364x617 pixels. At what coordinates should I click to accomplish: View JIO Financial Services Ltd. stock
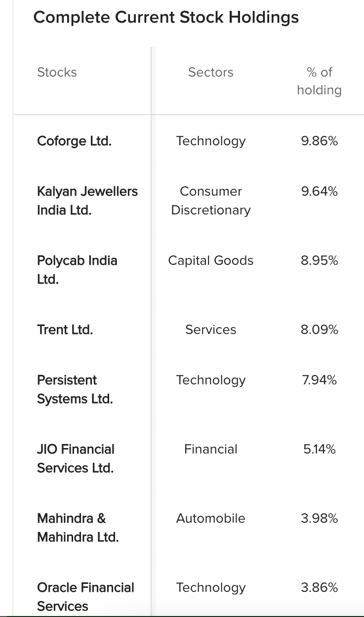[x=76, y=458]
